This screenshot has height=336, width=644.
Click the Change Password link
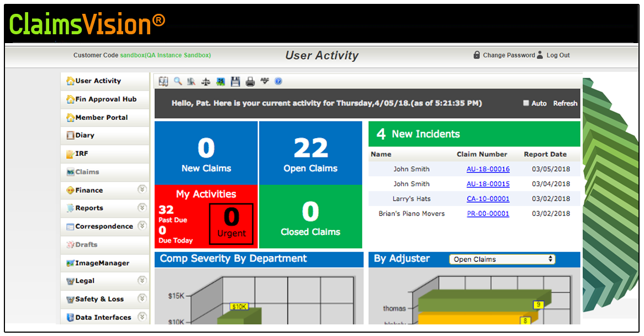tap(509, 55)
